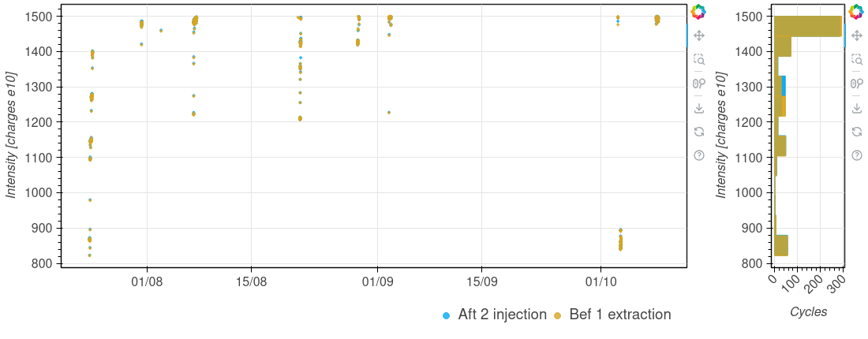Enable Box Zoom on the scatter plot toolbar
The image size is (868, 339).
[698, 59]
